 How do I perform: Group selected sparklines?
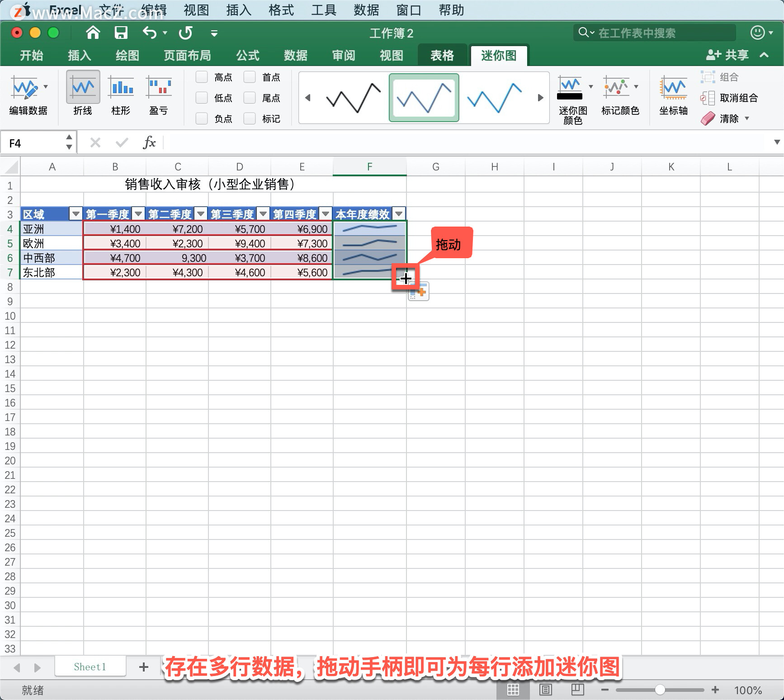tap(719, 77)
